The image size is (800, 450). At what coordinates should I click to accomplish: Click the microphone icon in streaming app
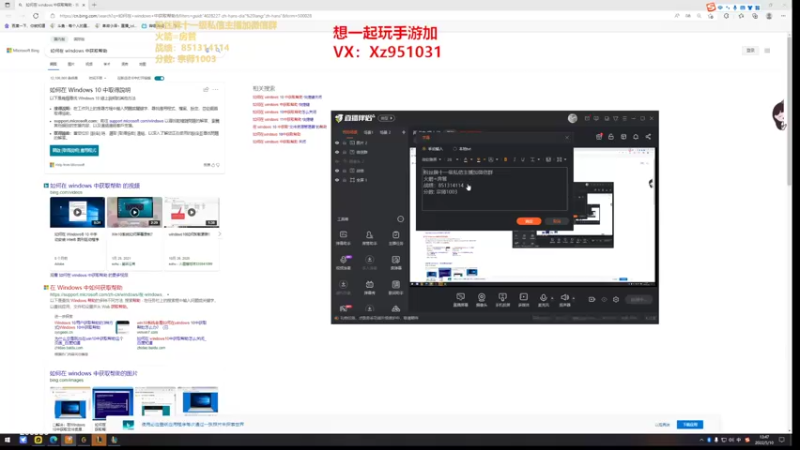pos(543,297)
